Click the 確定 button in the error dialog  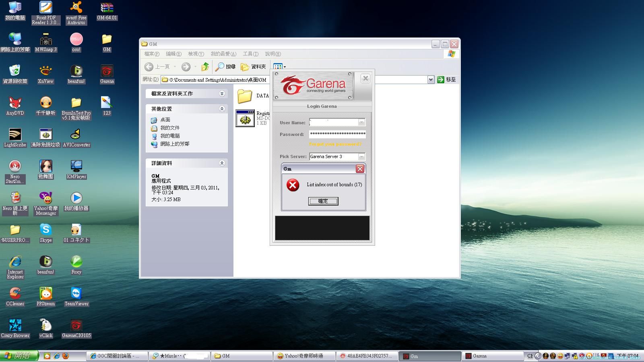(323, 201)
